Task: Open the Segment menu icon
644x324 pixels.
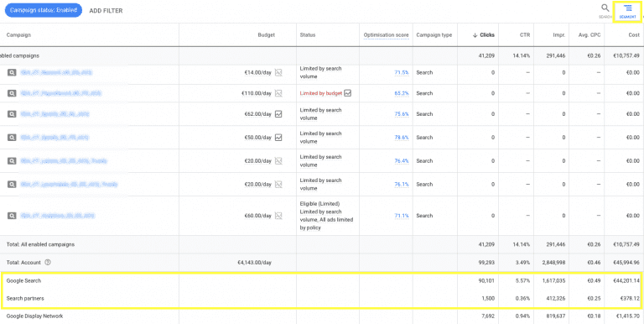Action: [628, 8]
